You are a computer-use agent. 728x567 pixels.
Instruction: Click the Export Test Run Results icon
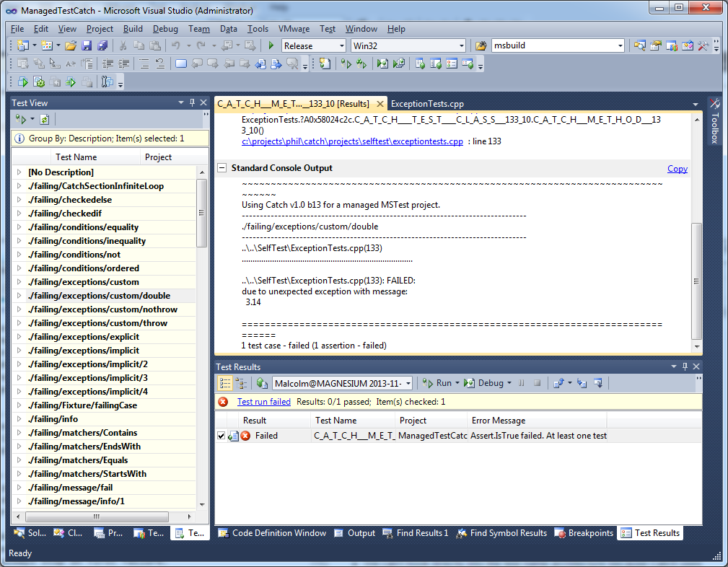pos(558,383)
